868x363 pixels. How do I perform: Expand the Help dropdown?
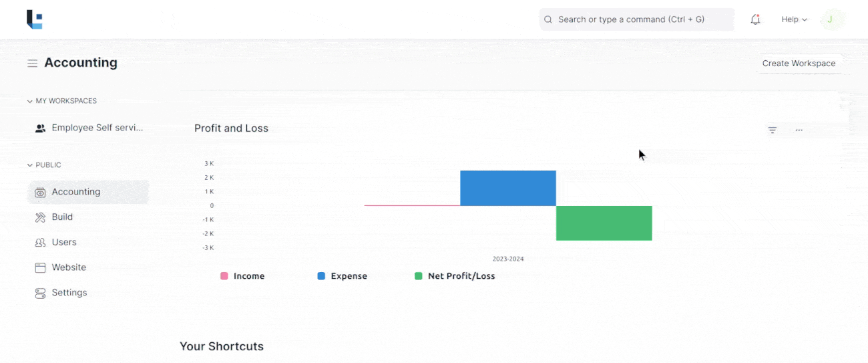(x=794, y=19)
